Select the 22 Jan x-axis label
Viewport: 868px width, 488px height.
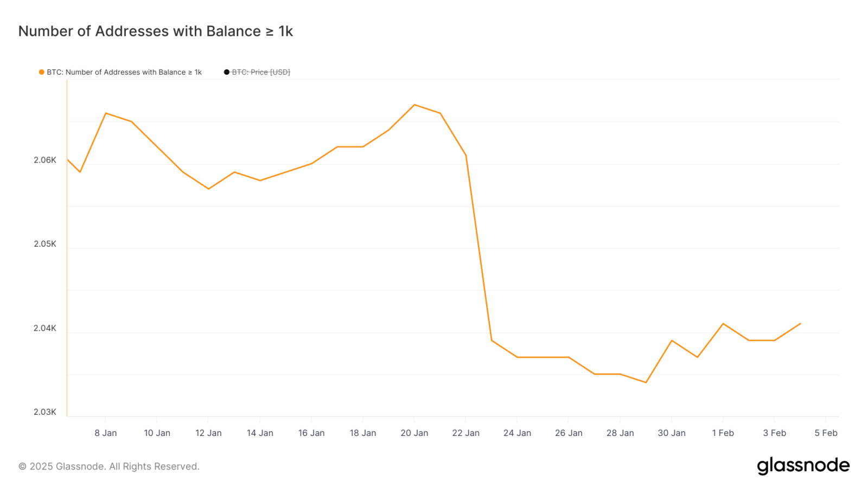pyautogui.click(x=466, y=433)
